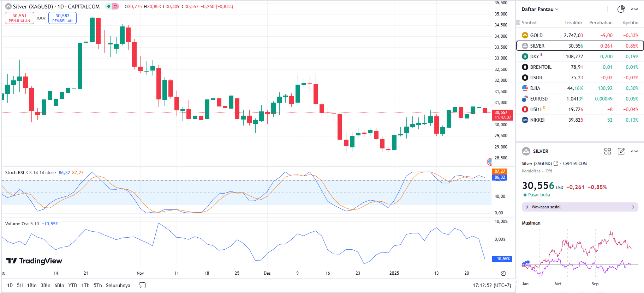This screenshot has height=293, width=644.
Task: Click the add symbol plus icon in watchlist
Action: (x=608, y=9)
